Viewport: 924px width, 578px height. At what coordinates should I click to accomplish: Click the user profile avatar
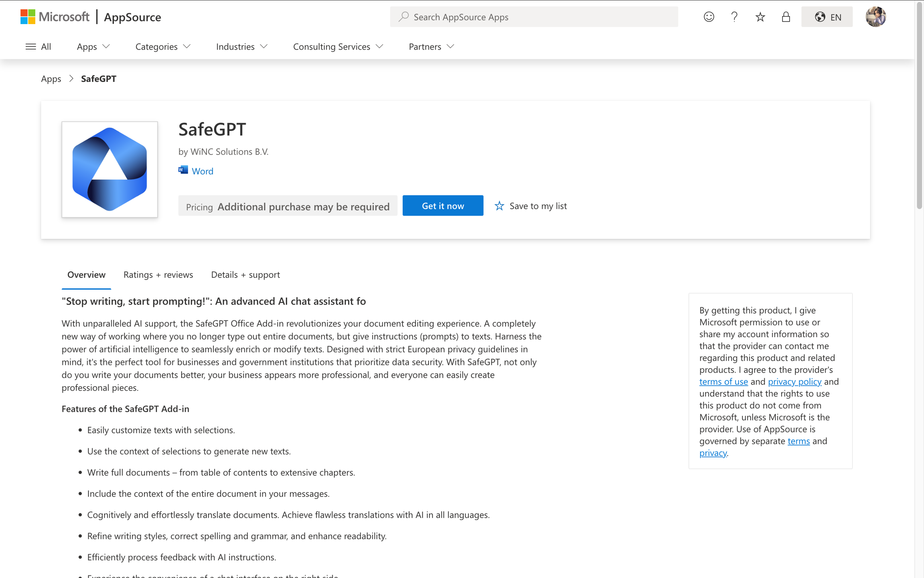(875, 17)
